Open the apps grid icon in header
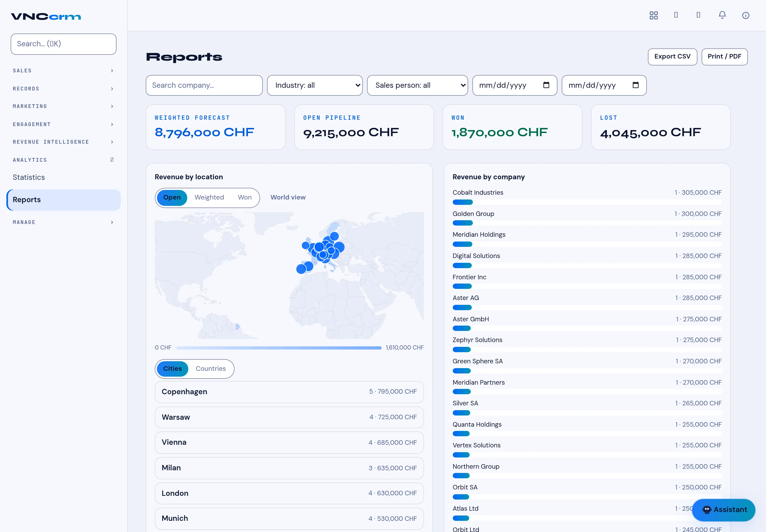Viewport: 766px width, 532px height. (x=653, y=15)
